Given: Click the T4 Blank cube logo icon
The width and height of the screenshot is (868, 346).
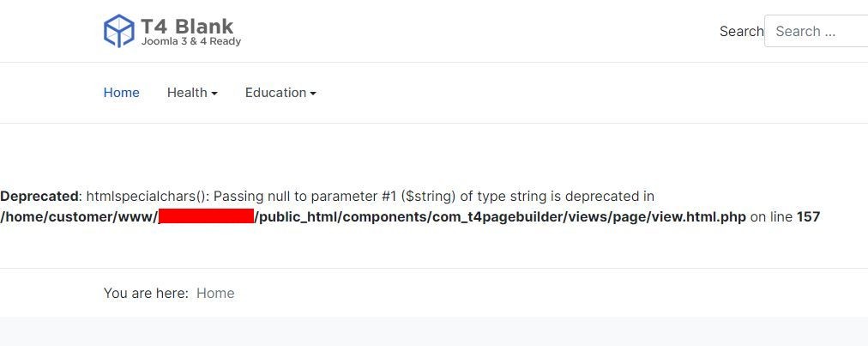Looking at the screenshot, I should 118,31.
